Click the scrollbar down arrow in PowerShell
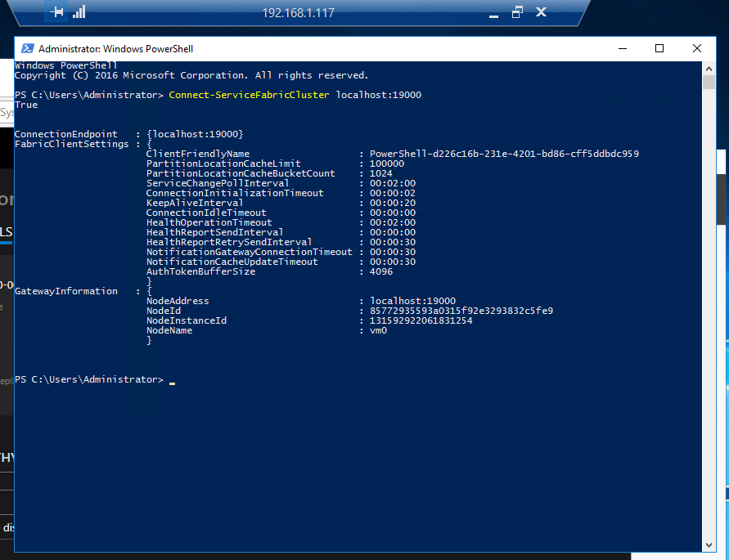 709,543
